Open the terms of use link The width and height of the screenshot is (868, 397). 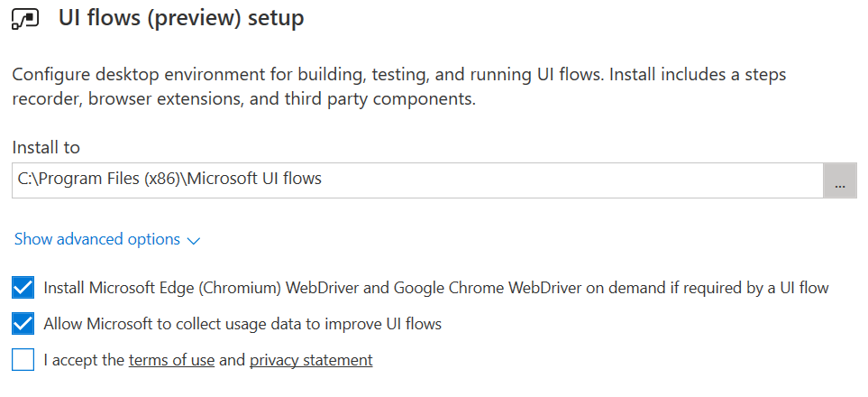coord(171,360)
